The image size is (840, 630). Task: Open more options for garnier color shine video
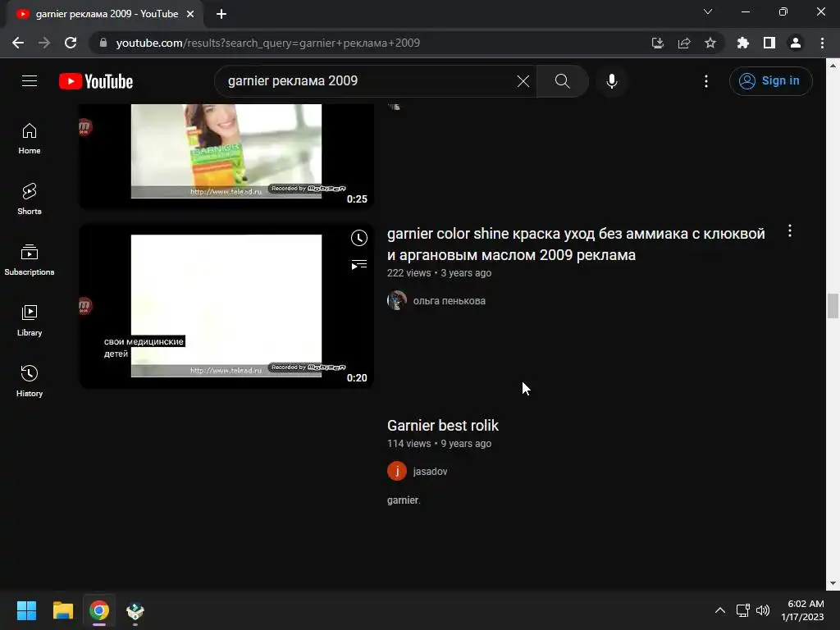(789, 231)
